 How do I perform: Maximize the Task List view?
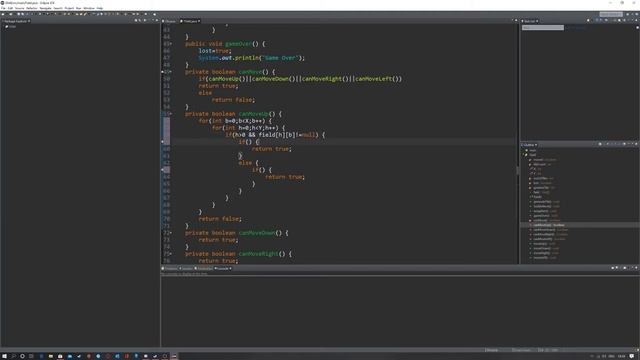(x=637, y=20)
